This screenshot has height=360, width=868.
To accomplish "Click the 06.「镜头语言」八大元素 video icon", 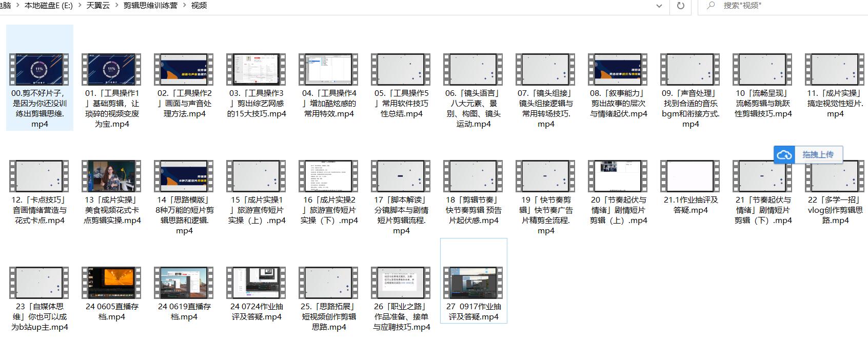I will [473, 69].
